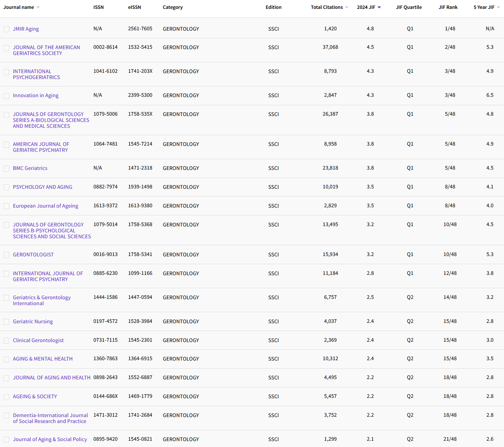Image resolution: width=504 pixels, height=447 pixels.
Task: Click the Journal name column header
Action: coord(18,7)
